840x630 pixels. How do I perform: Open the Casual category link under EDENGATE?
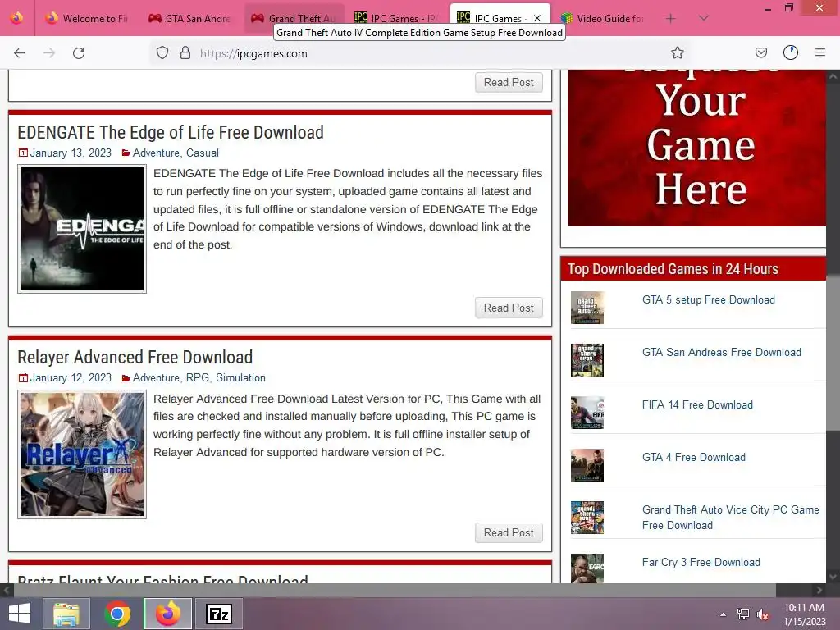tap(202, 153)
